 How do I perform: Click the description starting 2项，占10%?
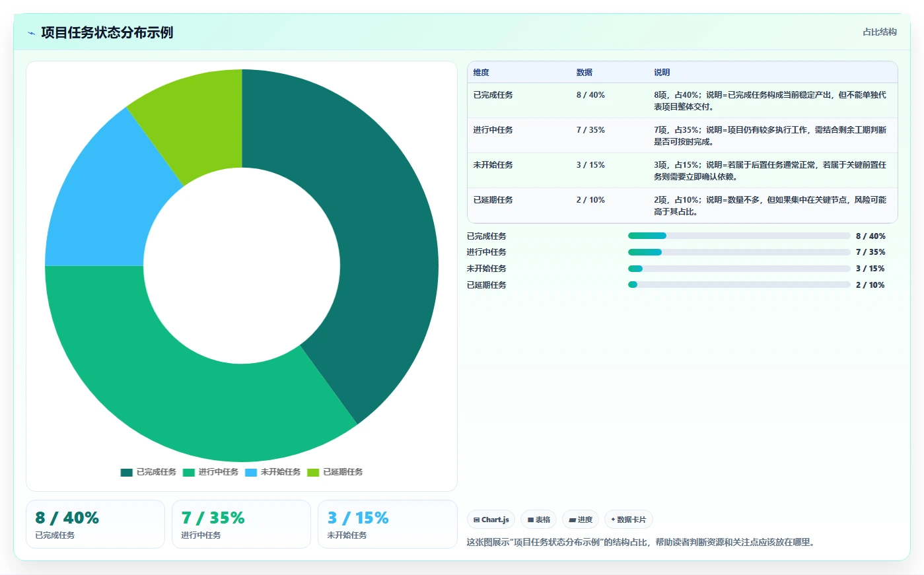click(770, 206)
